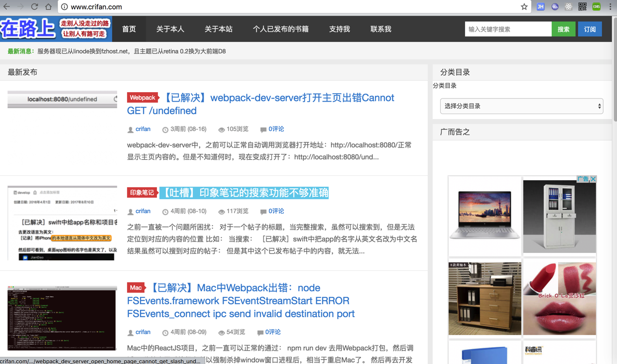Select 支持我 in the nav bar
Image resolution: width=617 pixels, height=364 pixels.
pyautogui.click(x=340, y=29)
